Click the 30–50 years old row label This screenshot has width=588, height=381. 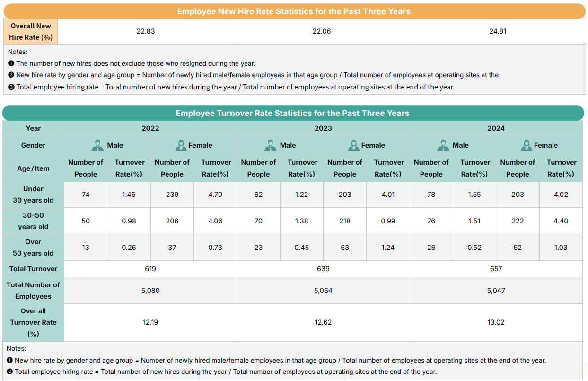pyautogui.click(x=33, y=221)
